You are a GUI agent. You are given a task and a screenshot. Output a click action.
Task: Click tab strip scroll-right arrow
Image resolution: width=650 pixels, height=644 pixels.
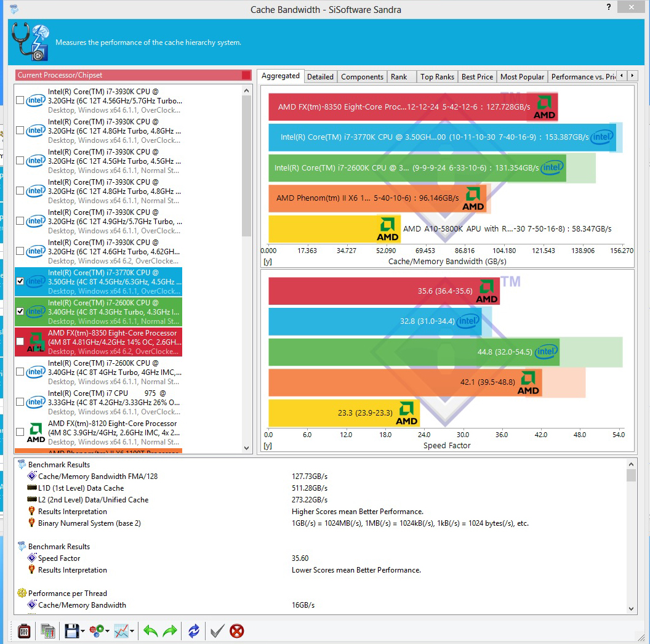[x=632, y=76]
